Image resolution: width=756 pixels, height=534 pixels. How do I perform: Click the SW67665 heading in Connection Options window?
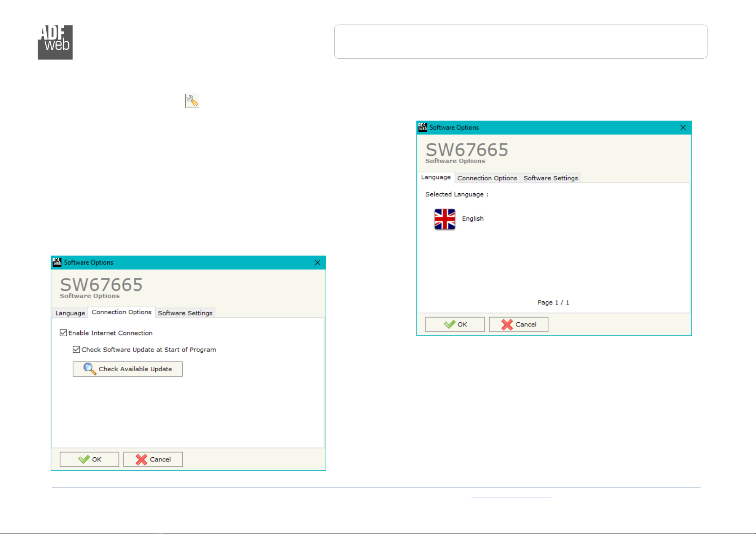pyautogui.click(x=101, y=285)
